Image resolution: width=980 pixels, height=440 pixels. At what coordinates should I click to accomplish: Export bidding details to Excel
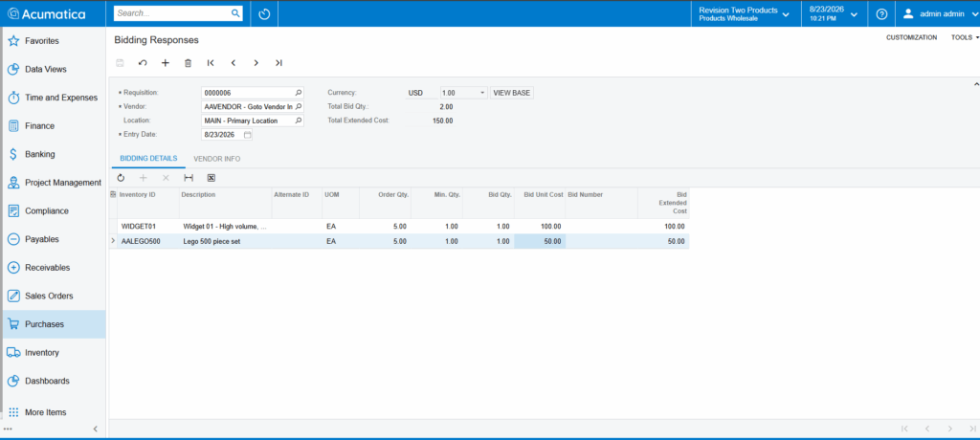(x=212, y=178)
